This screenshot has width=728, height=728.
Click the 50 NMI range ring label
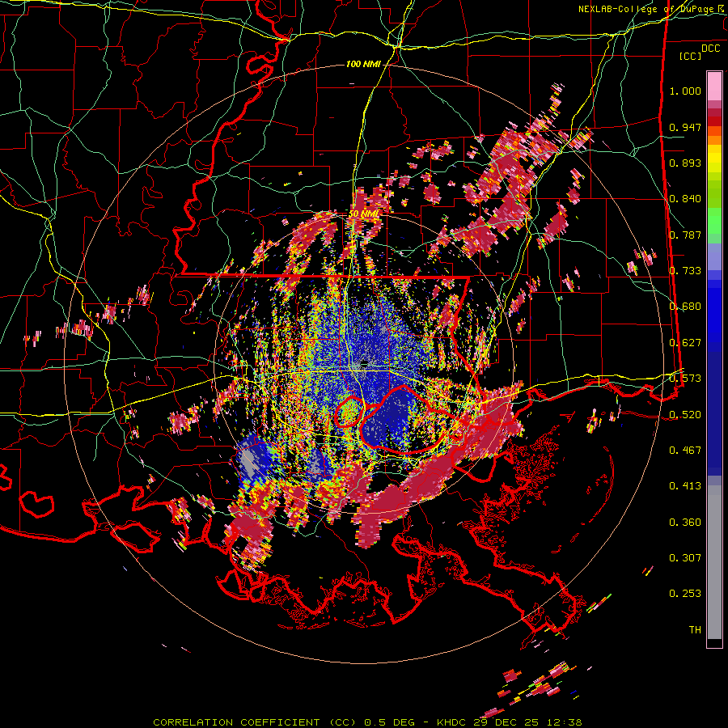pyautogui.click(x=363, y=214)
